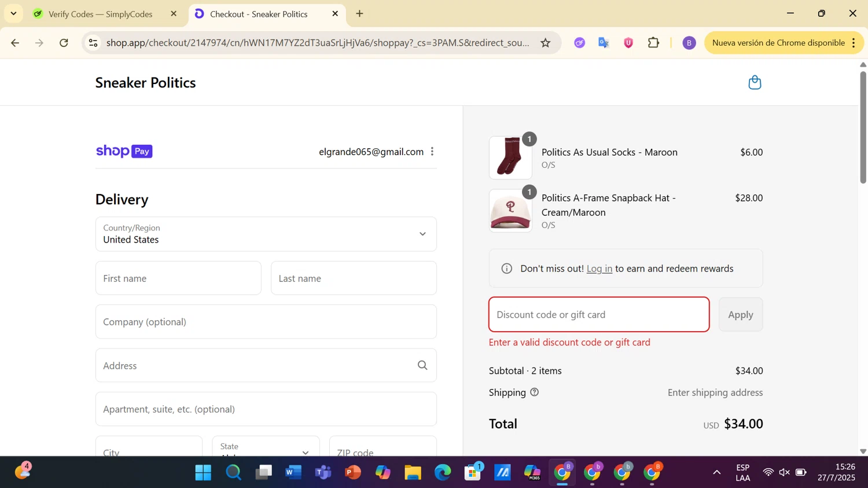Open File Explorer from the taskbar
This screenshot has width=868, height=488.
coord(413,473)
